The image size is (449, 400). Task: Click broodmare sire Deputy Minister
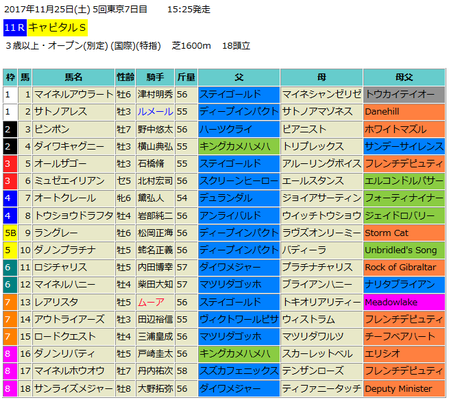coord(404,389)
